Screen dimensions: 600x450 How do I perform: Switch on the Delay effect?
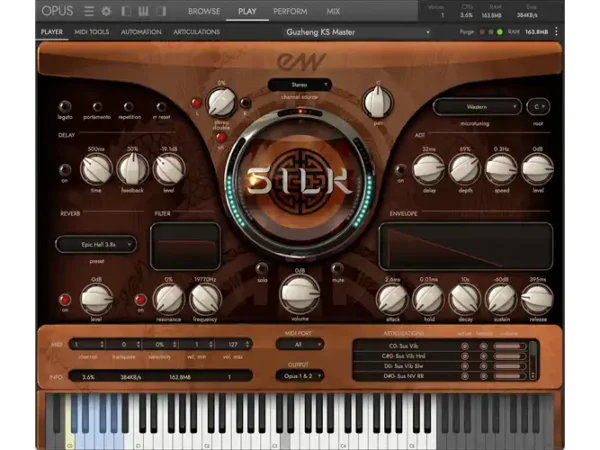point(65,170)
